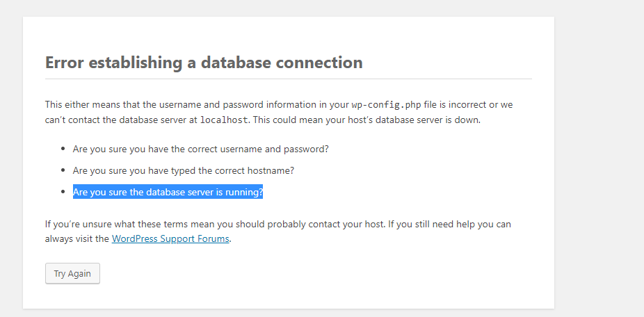Open the WordPress Support Forums link

click(x=170, y=238)
